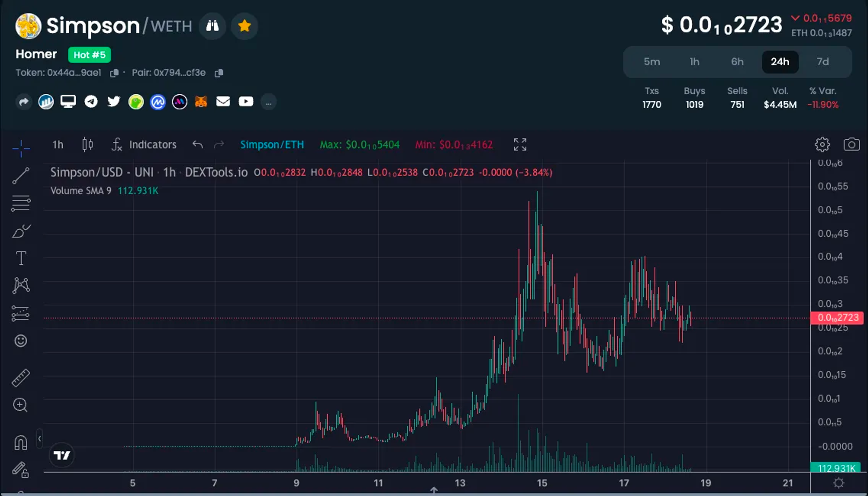Select the ruler measure tool

coord(21,378)
